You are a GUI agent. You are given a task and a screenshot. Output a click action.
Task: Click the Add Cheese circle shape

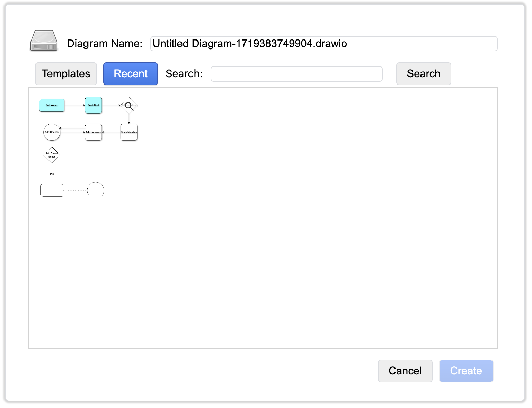(52, 132)
